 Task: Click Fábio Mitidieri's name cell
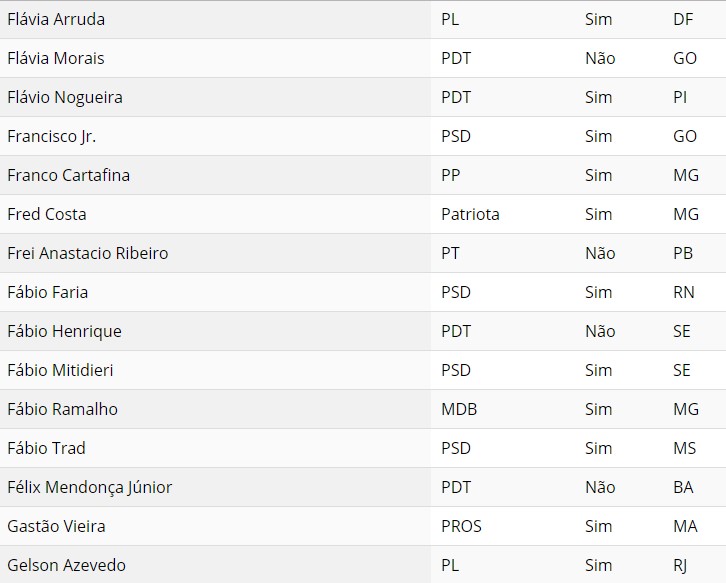click(60, 370)
